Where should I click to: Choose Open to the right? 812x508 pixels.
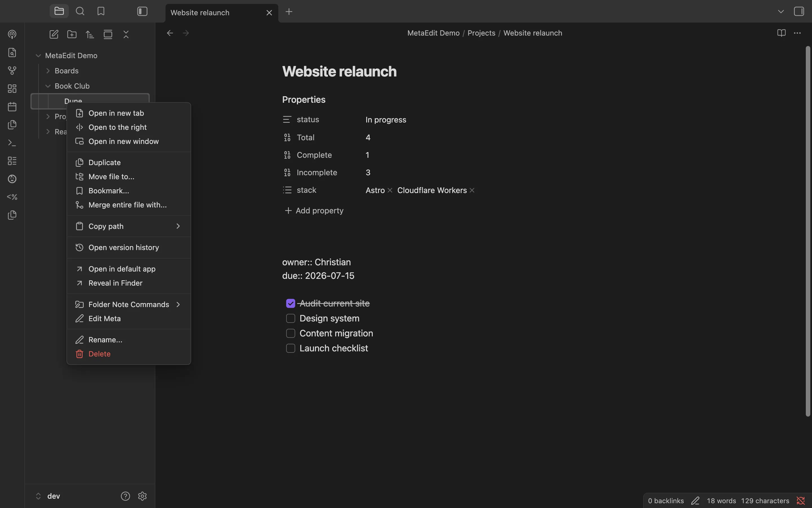[x=129, y=127]
